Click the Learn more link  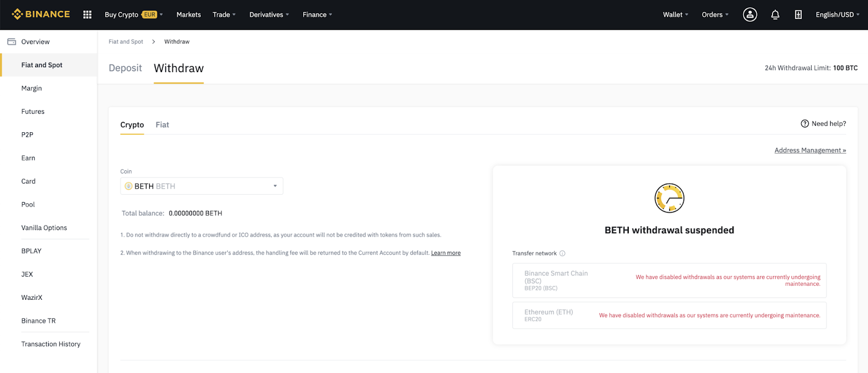tap(445, 253)
